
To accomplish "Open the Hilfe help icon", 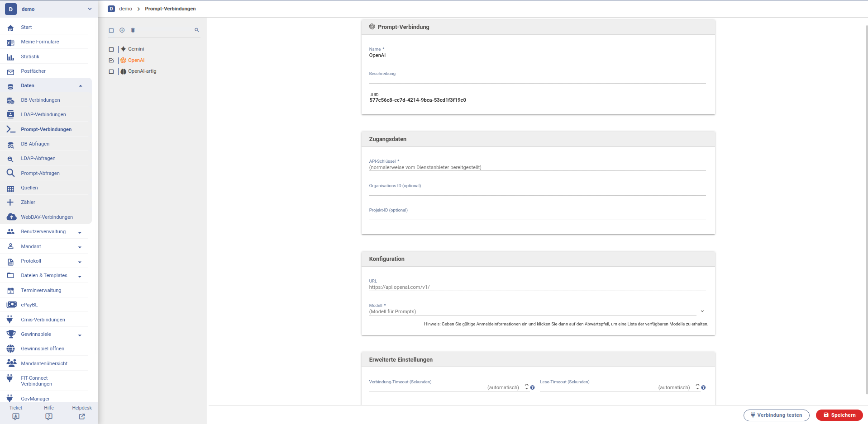I will coord(49,416).
